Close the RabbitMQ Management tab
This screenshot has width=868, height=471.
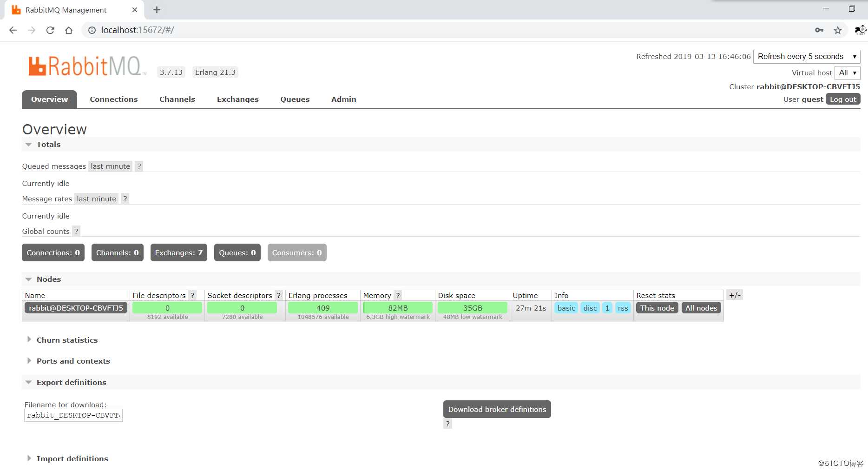pyautogui.click(x=135, y=10)
